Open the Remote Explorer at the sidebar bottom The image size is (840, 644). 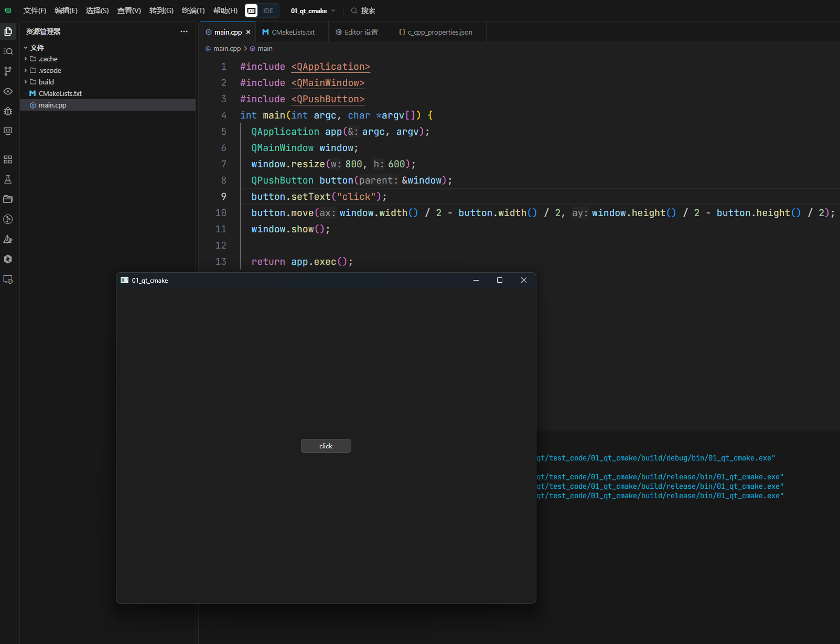tap(8, 280)
